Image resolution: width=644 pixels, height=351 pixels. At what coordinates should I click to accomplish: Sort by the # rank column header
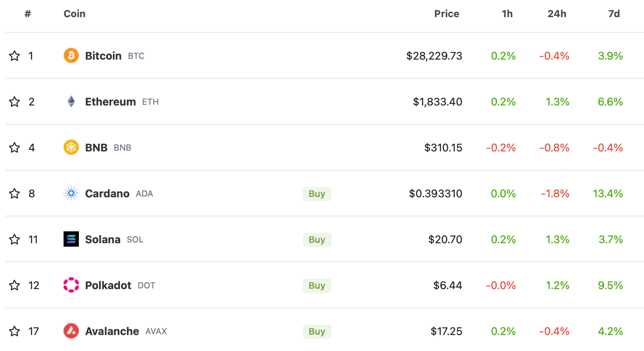[28, 14]
